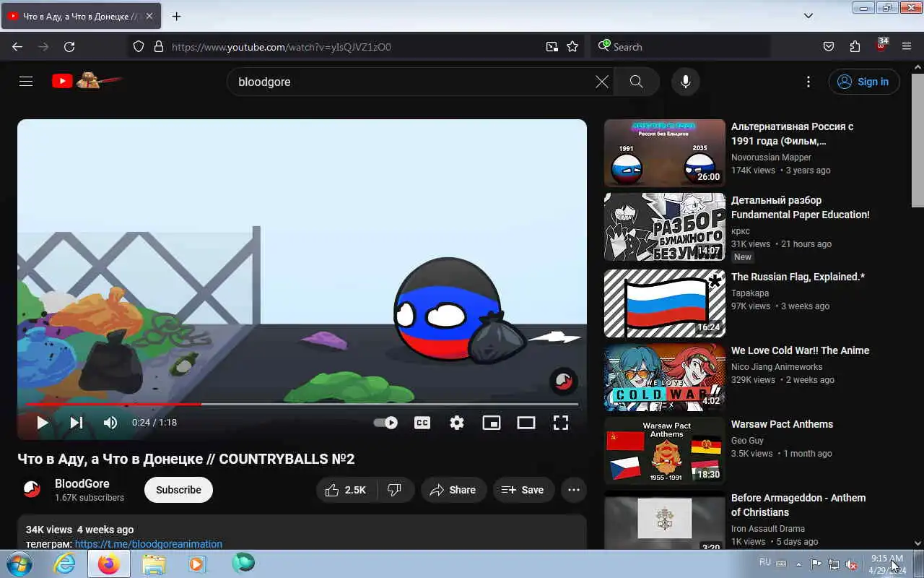
Task: Bookmark this page with star
Action: [x=572, y=47]
